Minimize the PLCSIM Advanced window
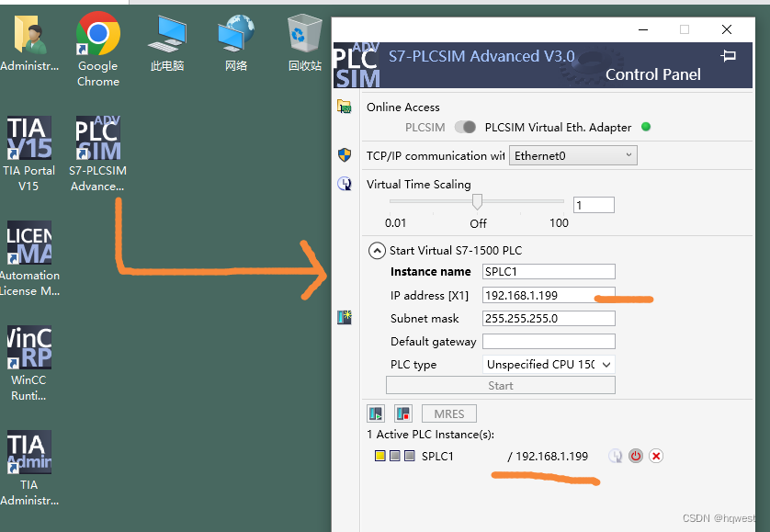The width and height of the screenshot is (770, 532). tap(643, 29)
